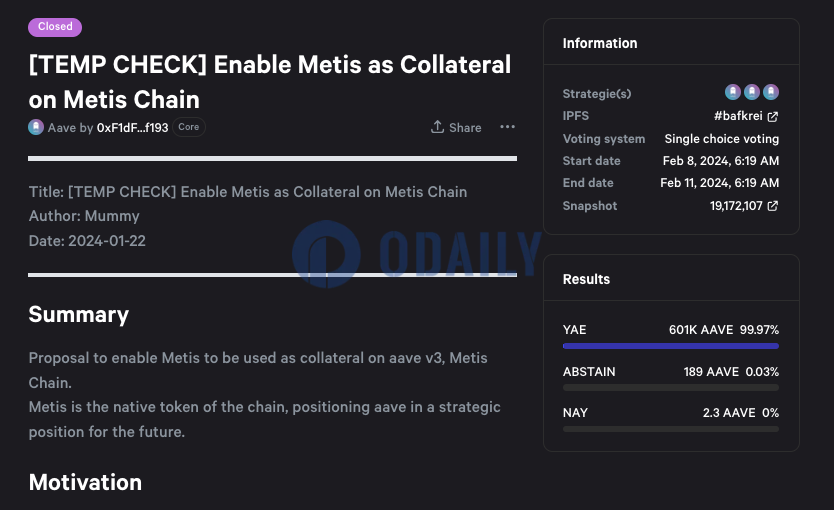Image resolution: width=834 pixels, height=510 pixels.
Task: Click the Summary section heading
Action: 79,314
